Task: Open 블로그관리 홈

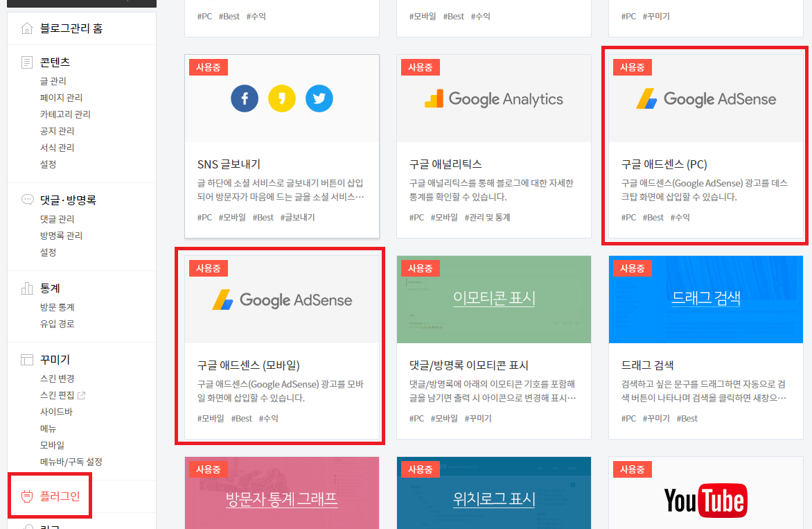Action: pyautogui.click(x=71, y=28)
